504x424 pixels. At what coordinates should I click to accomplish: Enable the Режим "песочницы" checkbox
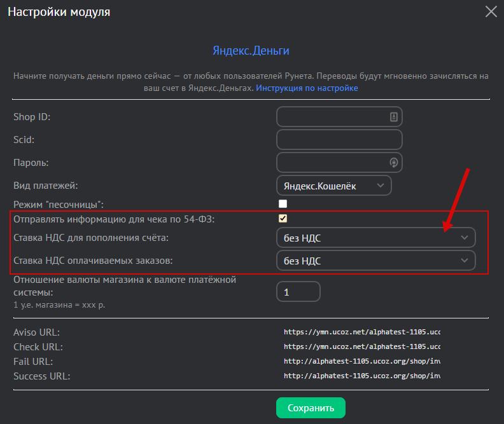283,204
